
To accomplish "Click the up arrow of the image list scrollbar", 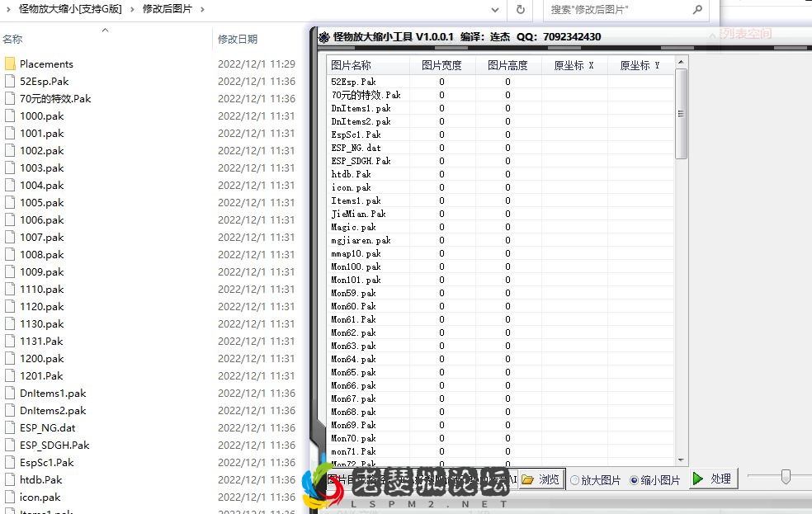I will pyautogui.click(x=681, y=60).
